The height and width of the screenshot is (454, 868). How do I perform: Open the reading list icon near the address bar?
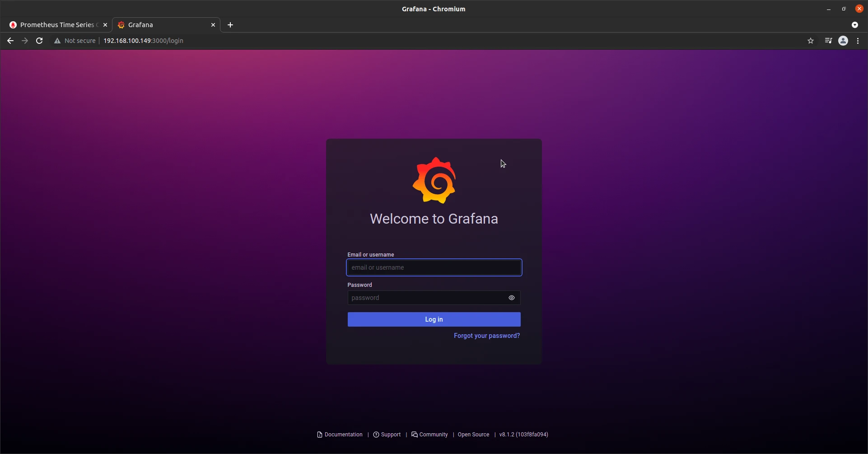pos(828,41)
